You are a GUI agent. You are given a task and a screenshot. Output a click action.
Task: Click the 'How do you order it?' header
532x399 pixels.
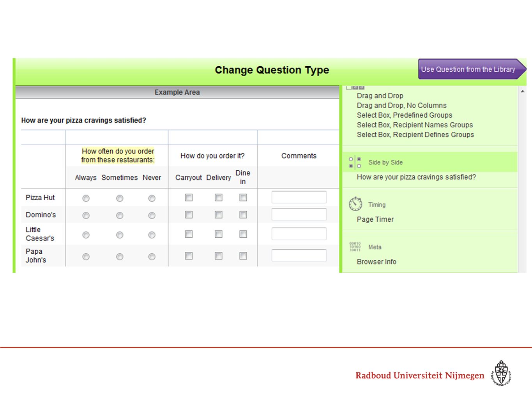[x=212, y=156]
